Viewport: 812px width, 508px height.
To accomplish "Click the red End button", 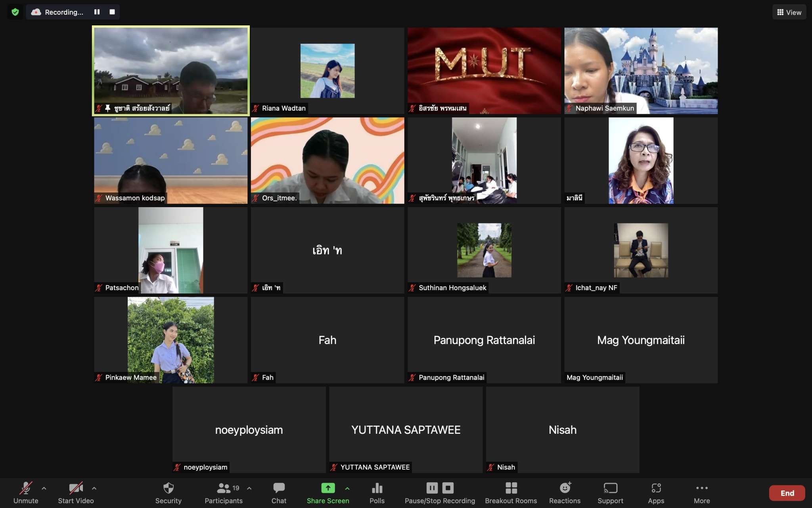I will coord(787,493).
